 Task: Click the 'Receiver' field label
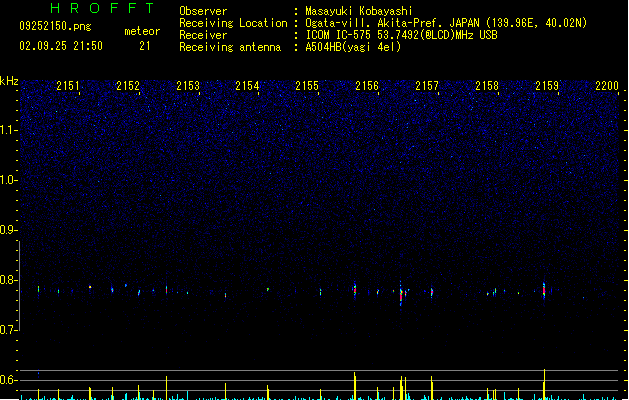click(x=203, y=35)
